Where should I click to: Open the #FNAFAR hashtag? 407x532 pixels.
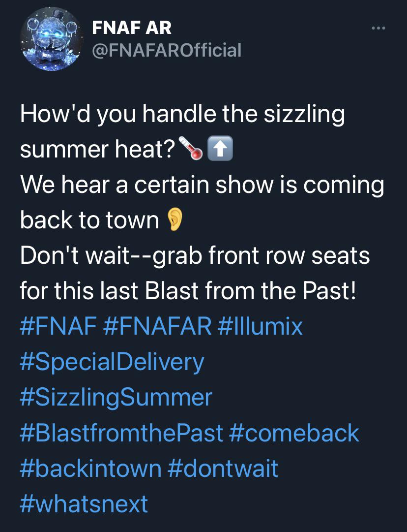[x=158, y=326]
